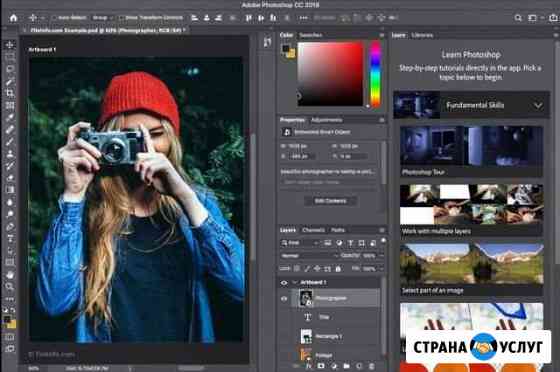Open the layer filter Kind dropdown
This screenshot has width=560, height=372.
click(x=299, y=243)
